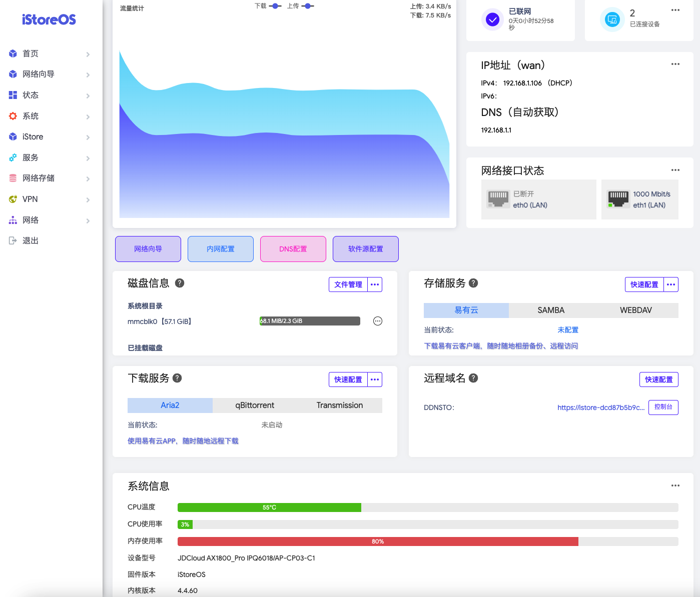This screenshot has height=597, width=700.
Task: Switch to the SAMBA tab
Action: [x=551, y=310]
